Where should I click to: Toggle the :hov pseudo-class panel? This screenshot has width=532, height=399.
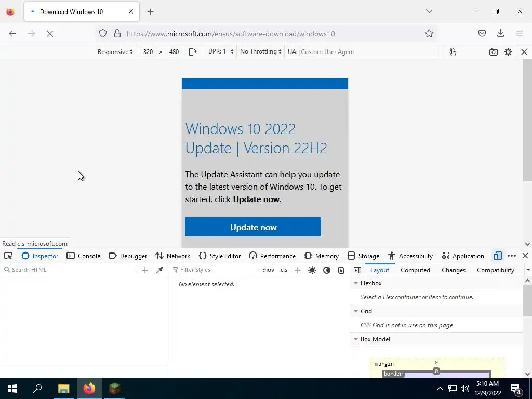[269, 270]
